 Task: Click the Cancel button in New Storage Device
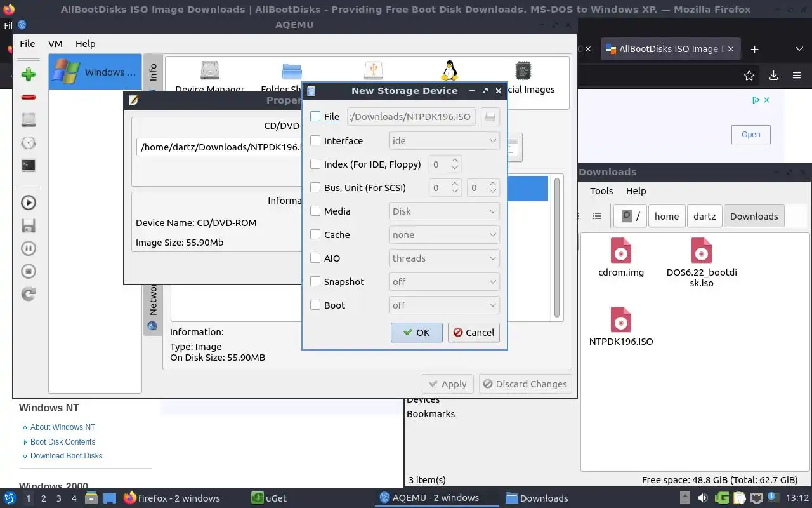tap(473, 332)
